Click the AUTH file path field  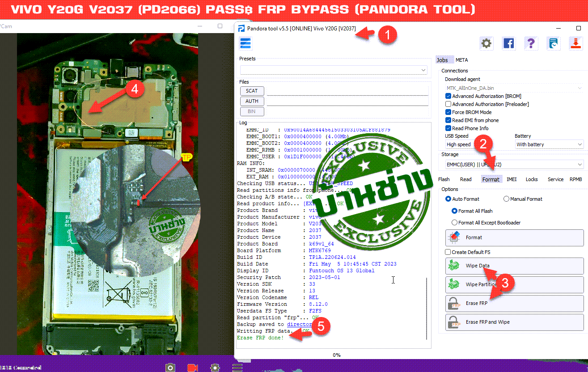[347, 101]
